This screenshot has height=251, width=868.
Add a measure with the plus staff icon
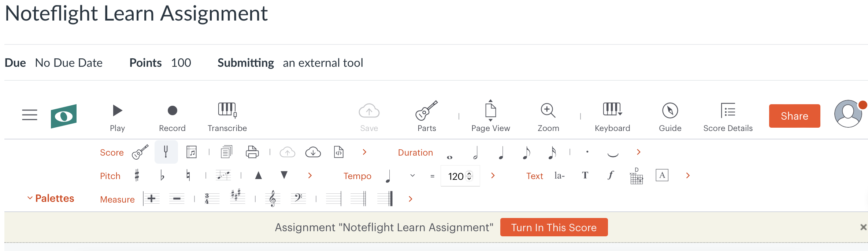tap(151, 199)
